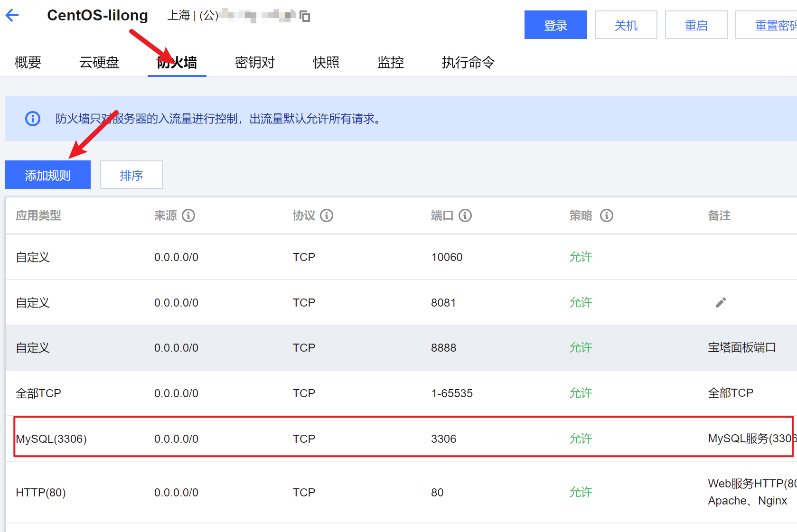Click the 重启 button
The image size is (797, 532).
(x=696, y=25)
